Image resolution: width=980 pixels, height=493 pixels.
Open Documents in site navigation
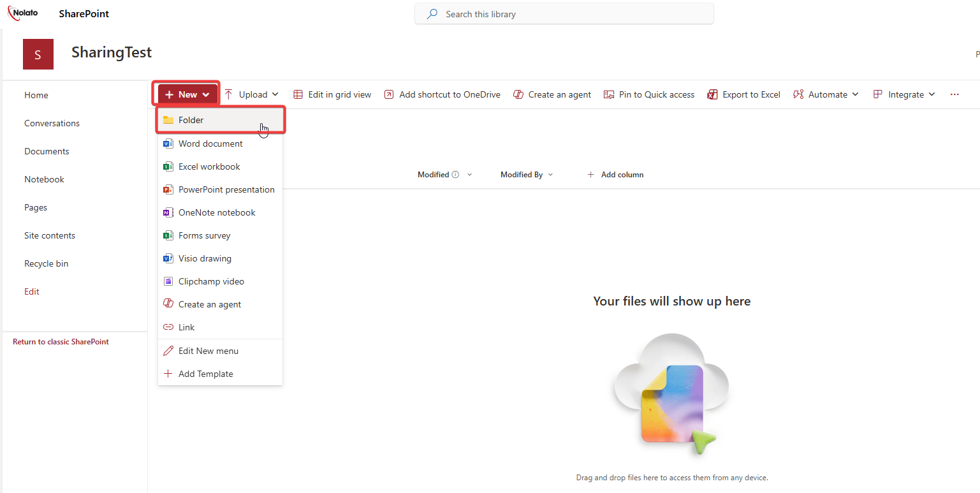click(x=47, y=151)
